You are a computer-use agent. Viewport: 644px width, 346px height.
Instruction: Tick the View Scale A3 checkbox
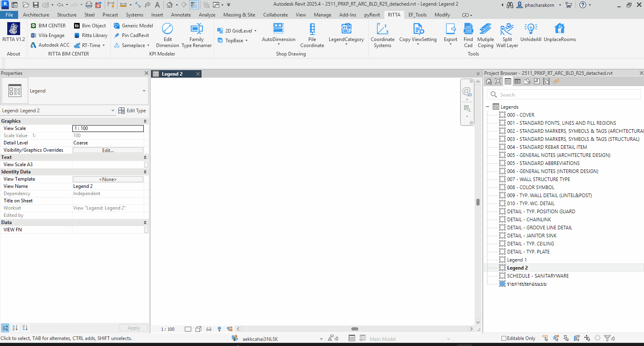[x=146, y=165]
